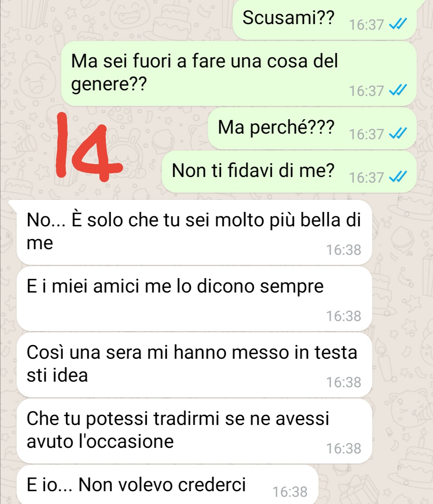This screenshot has height=504, width=433.
Task: Select the 'No... È solo che tu sei molto più bella di me' message
Action: (x=194, y=232)
